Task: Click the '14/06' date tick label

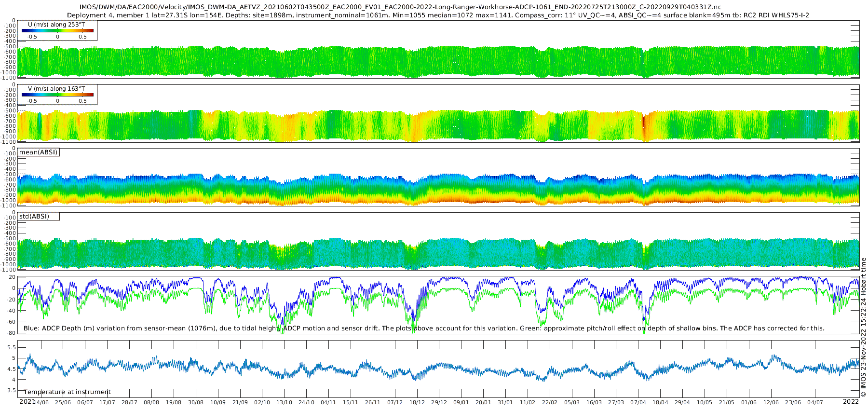Action: point(41,402)
